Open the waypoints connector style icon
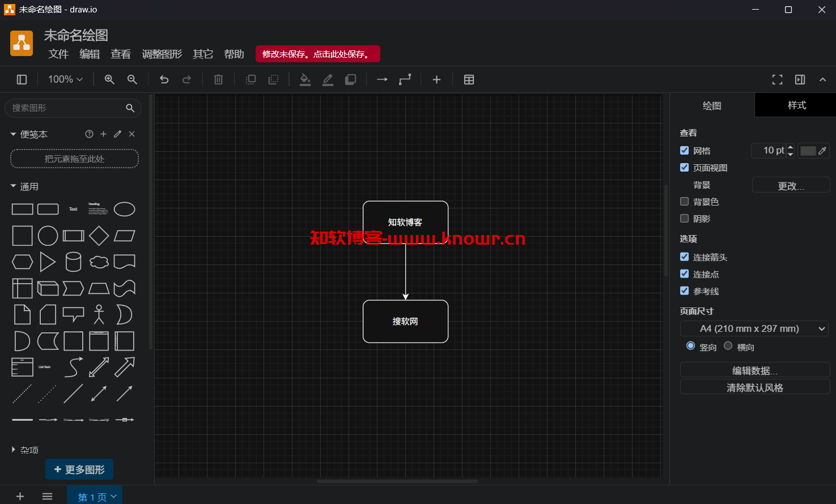This screenshot has height=504, width=836. click(405, 80)
